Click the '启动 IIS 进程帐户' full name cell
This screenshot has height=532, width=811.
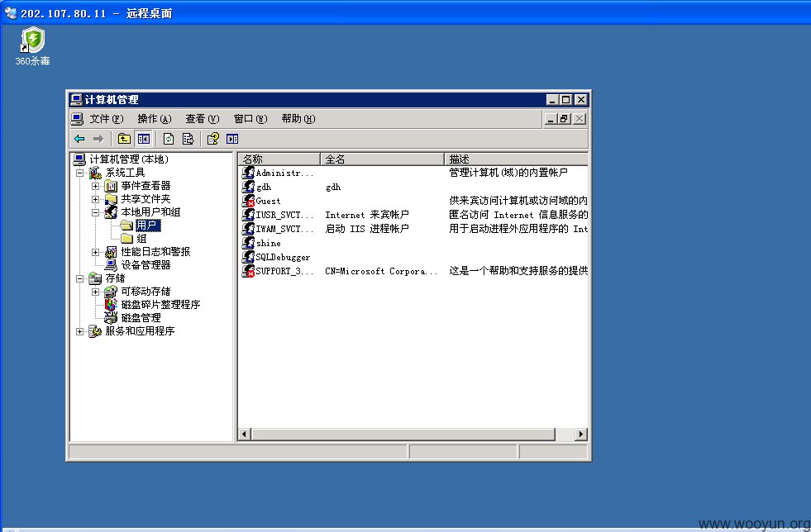(x=367, y=229)
